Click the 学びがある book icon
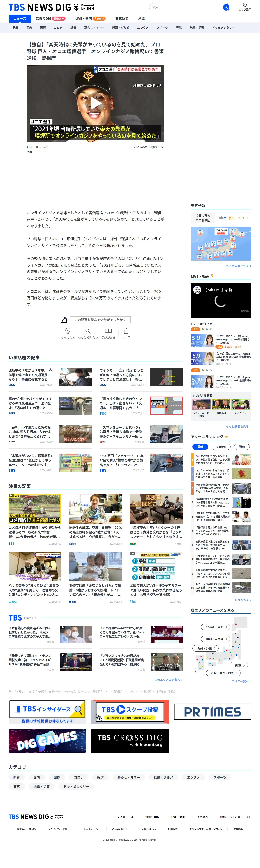This screenshot has width=260, height=868. (x=108, y=331)
